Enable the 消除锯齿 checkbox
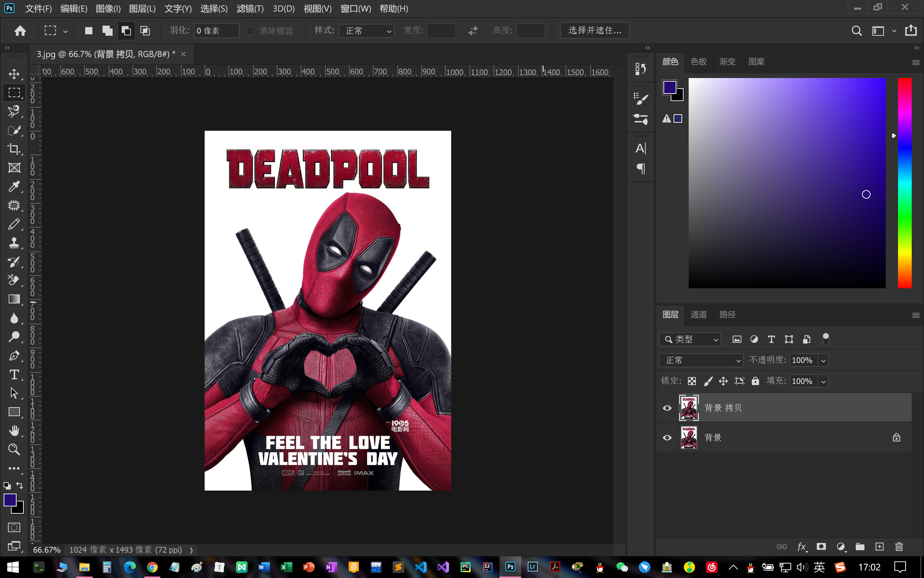Screen dimensions: 924x578 click(x=250, y=31)
